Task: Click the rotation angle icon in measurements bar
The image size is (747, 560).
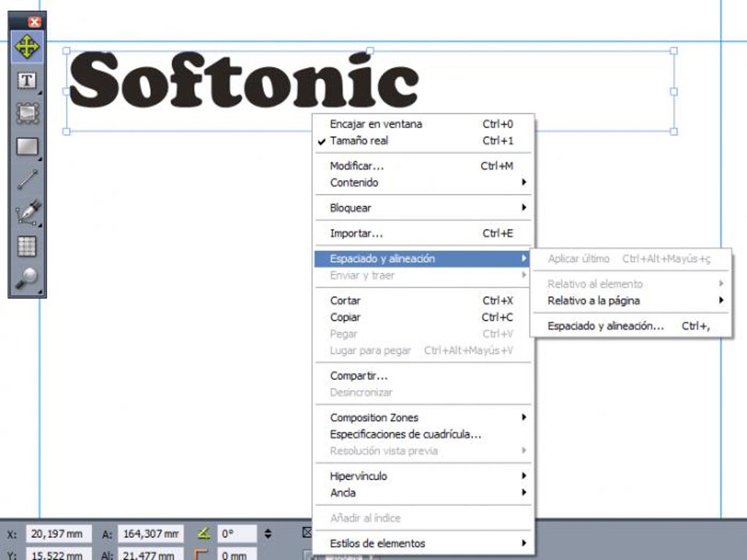Action: click(x=204, y=534)
